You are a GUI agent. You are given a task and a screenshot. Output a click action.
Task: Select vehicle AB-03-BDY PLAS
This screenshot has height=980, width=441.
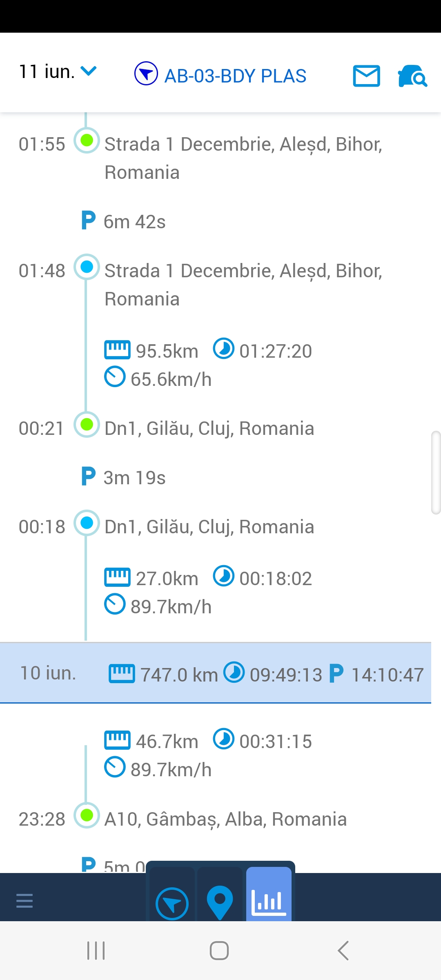coord(235,76)
